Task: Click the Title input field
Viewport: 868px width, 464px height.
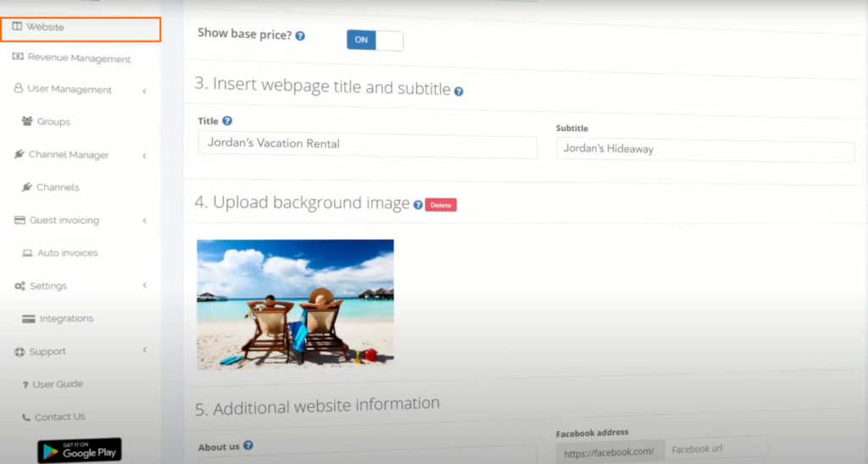Action: pos(367,145)
